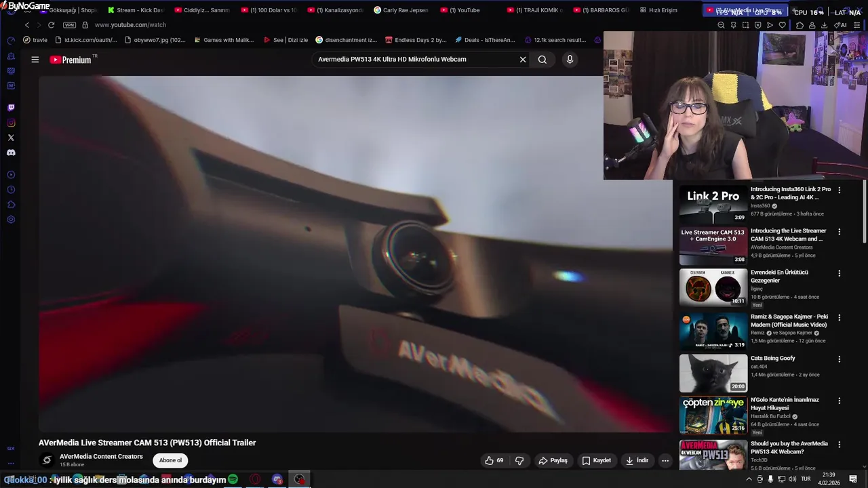Click the AVerMedia channel avatar
This screenshot has height=488, width=868.
pyautogui.click(x=47, y=460)
